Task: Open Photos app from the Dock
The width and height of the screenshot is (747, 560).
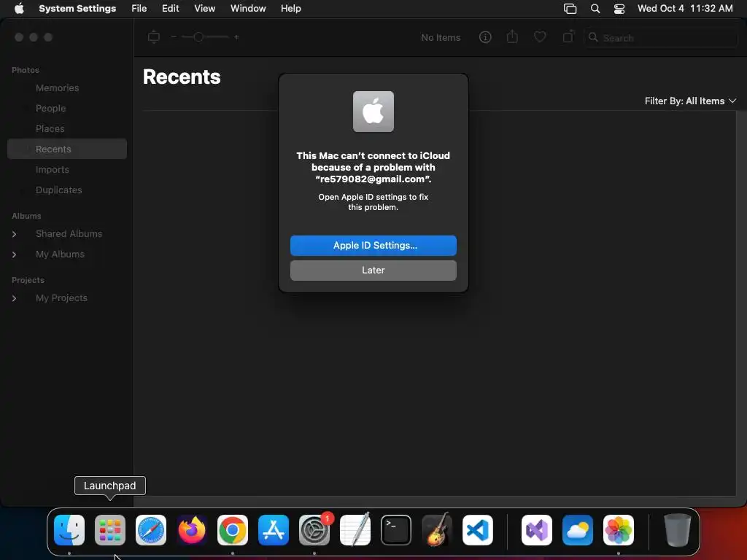Action: click(619, 530)
